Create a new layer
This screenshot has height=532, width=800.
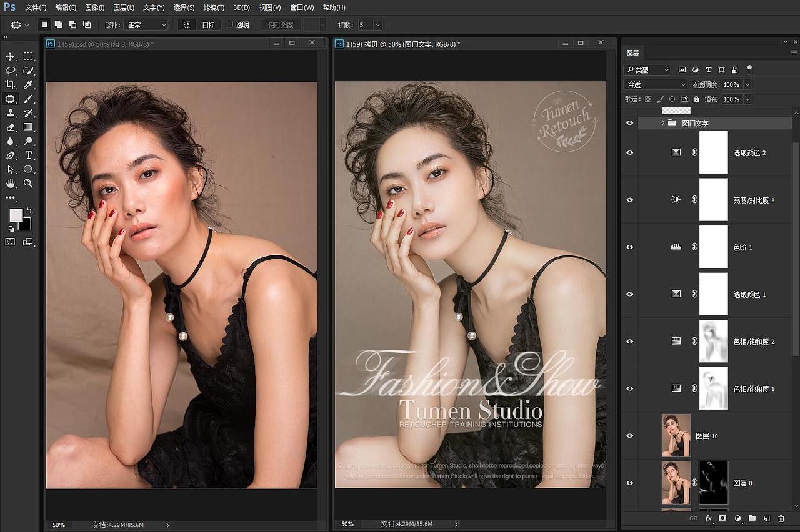pyautogui.click(x=767, y=518)
